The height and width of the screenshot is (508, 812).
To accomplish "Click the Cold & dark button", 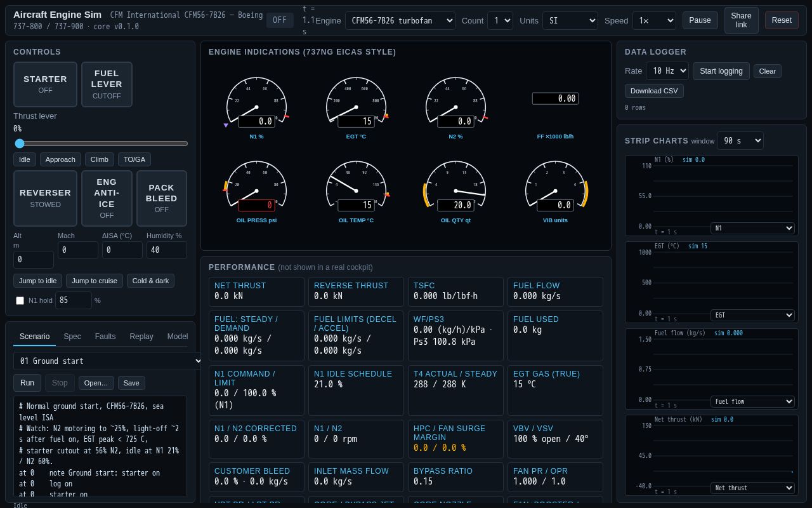I will click(x=150, y=281).
